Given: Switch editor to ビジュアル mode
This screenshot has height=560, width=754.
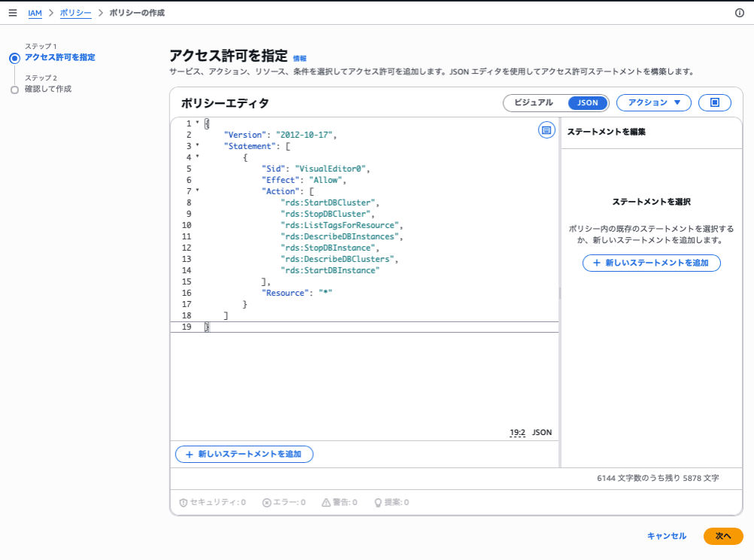Looking at the screenshot, I should [534, 102].
